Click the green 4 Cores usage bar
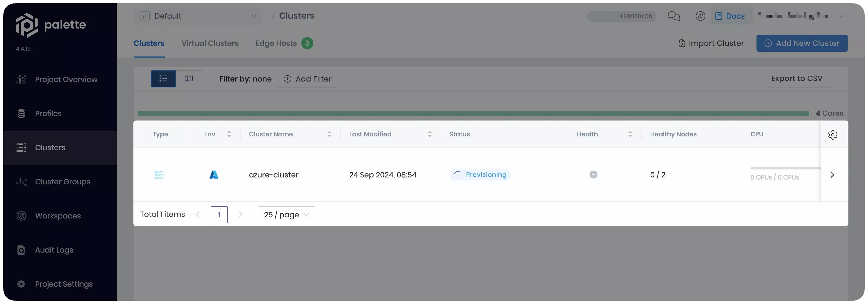Viewport: 868px width, 304px height. pos(473,114)
